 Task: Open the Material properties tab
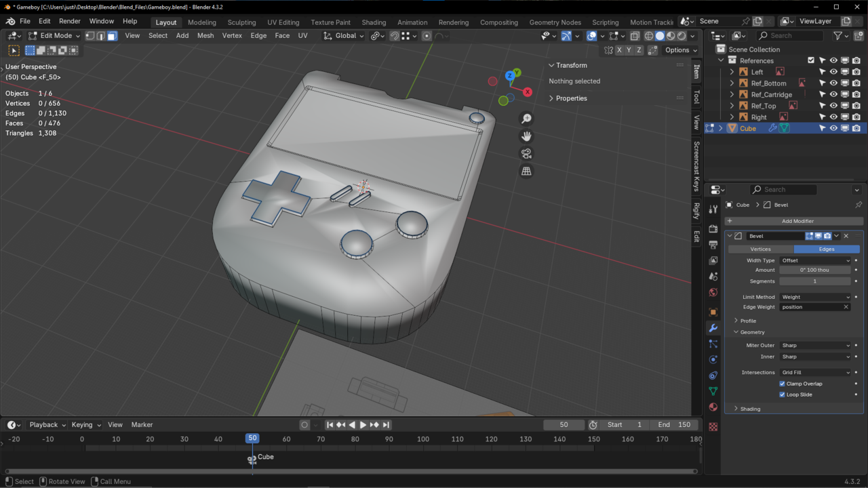point(713,407)
